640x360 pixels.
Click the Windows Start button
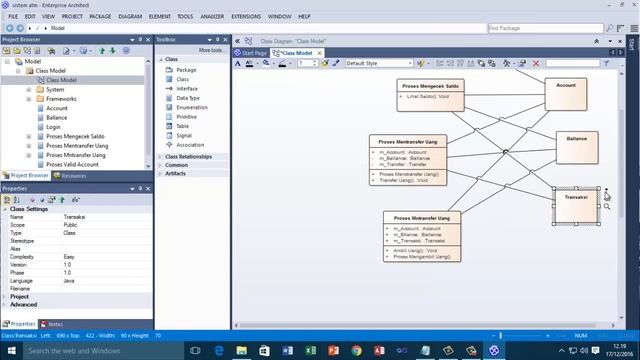(x=11, y=351)
